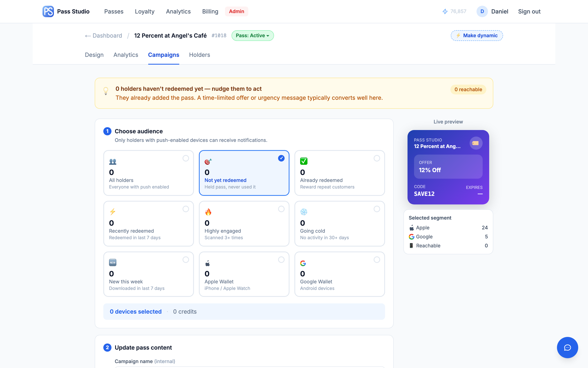Click the Google count 5
Screen dimensions: 588x368
coord(486,237)
